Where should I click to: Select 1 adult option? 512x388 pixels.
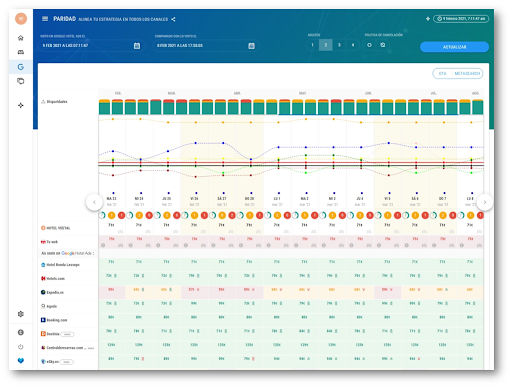pyautogui.click(x=312, y=45)
